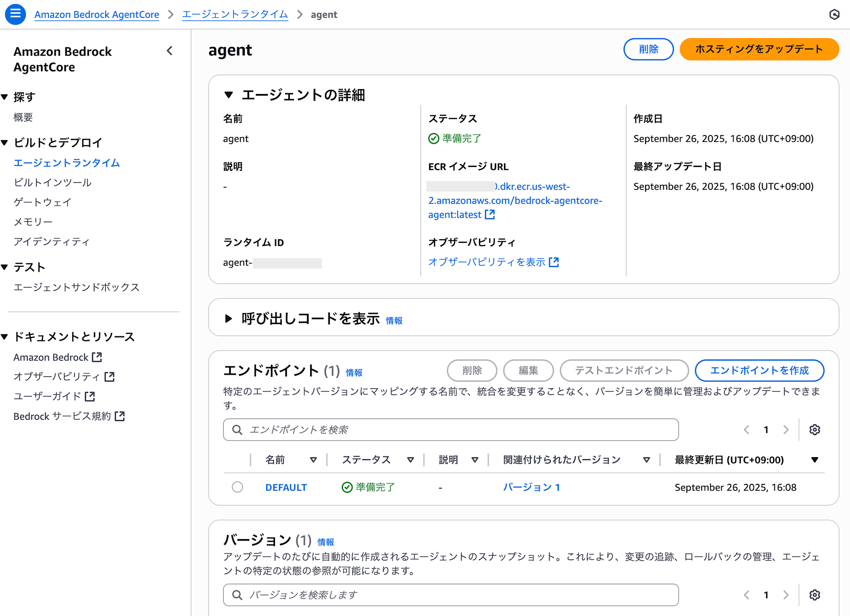Open 情報 link beside エンドポイント heading
The height and width of the screenshot is (616, 850).
pos(354,373)
